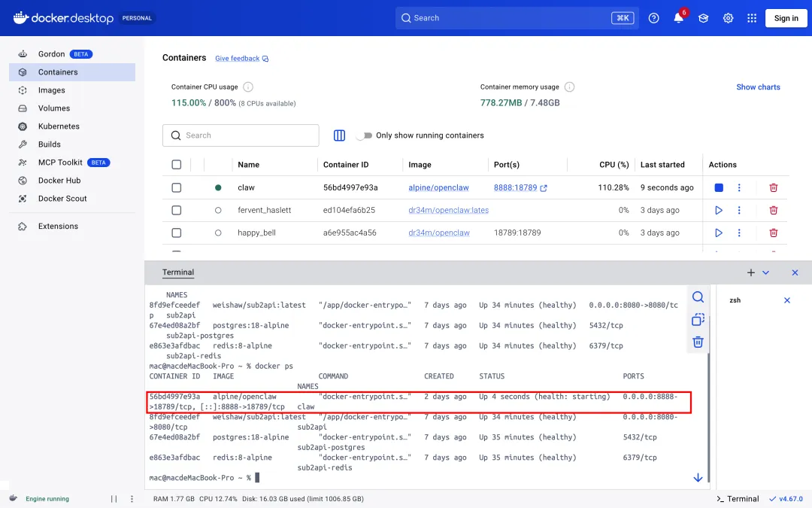Sort by the CPU (%) column
Screen dimensions: 812x508
point(614,165)
